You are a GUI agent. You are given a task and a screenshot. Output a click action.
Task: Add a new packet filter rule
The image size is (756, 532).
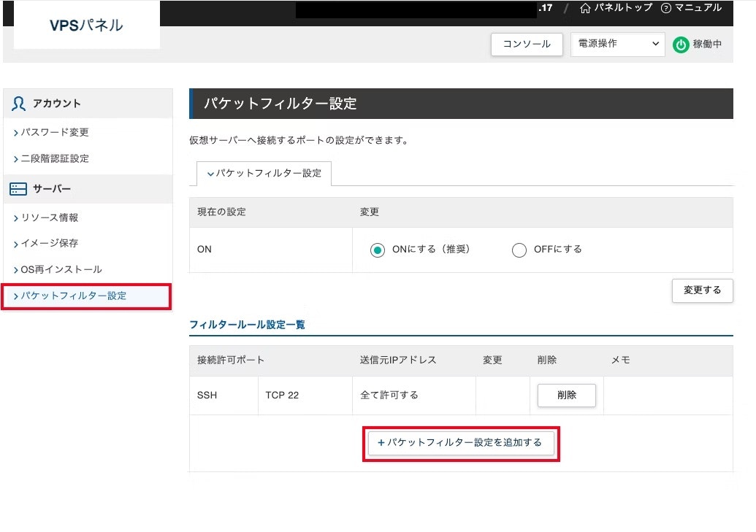pos(461,443)
